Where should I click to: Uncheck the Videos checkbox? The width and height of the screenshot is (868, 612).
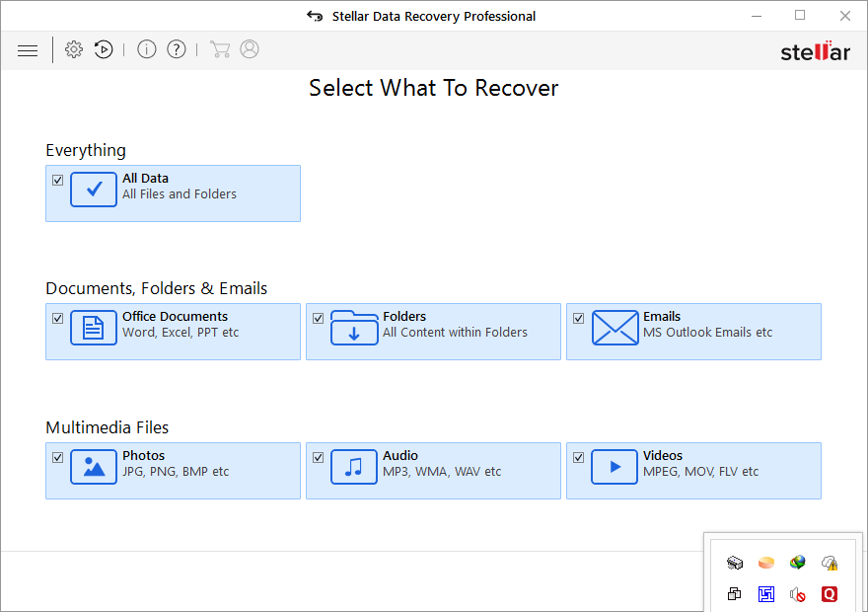578,457
